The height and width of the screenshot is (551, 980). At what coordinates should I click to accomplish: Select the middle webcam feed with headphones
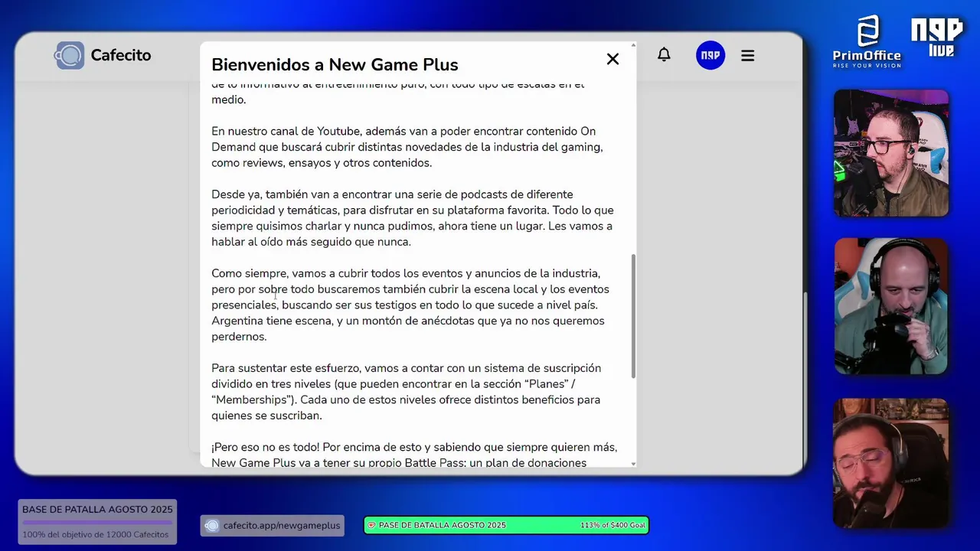coord(891,306)
